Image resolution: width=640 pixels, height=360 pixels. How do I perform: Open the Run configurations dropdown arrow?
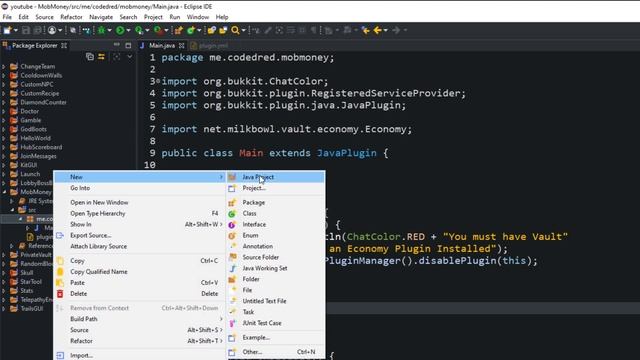click(128, 30)
